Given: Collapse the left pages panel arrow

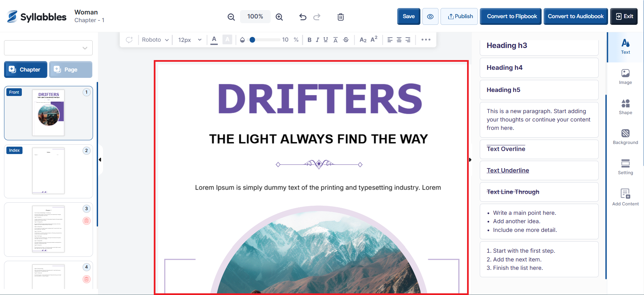Looking at the screenshot, I should click(100, 160).
